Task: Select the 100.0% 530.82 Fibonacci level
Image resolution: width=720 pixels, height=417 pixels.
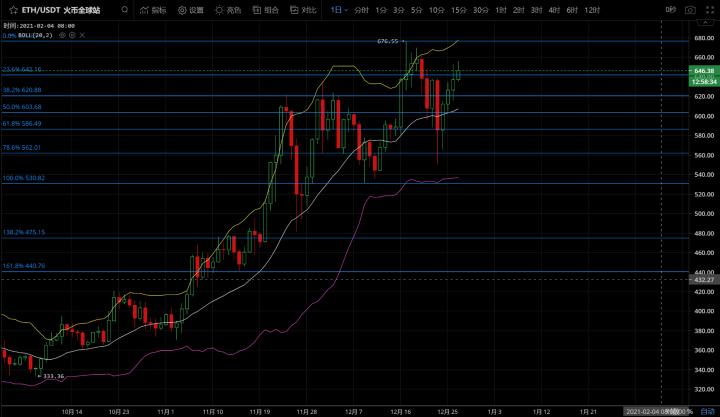Action: point(23,178)
